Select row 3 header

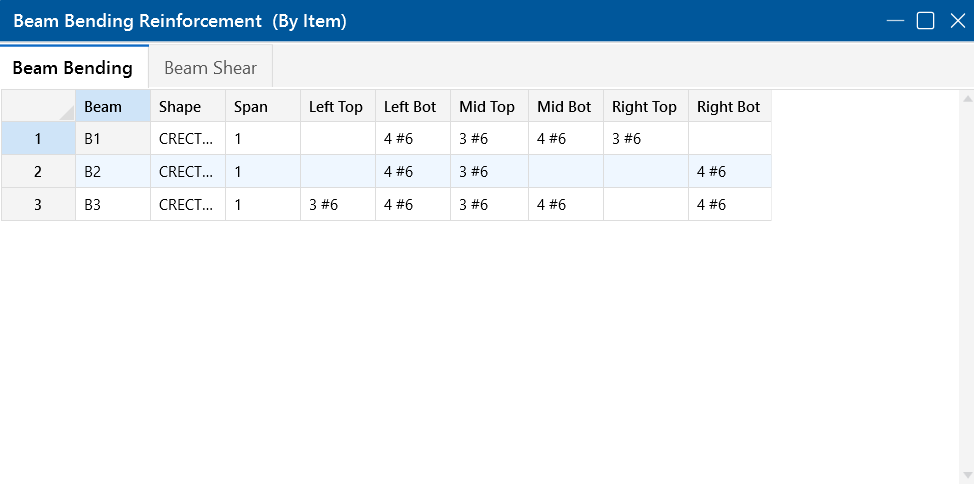click(x=38, y=205)
